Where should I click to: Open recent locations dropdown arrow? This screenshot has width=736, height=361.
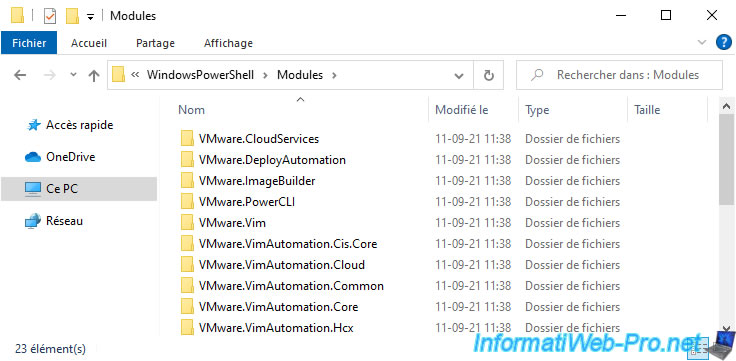tap(73, 75)
